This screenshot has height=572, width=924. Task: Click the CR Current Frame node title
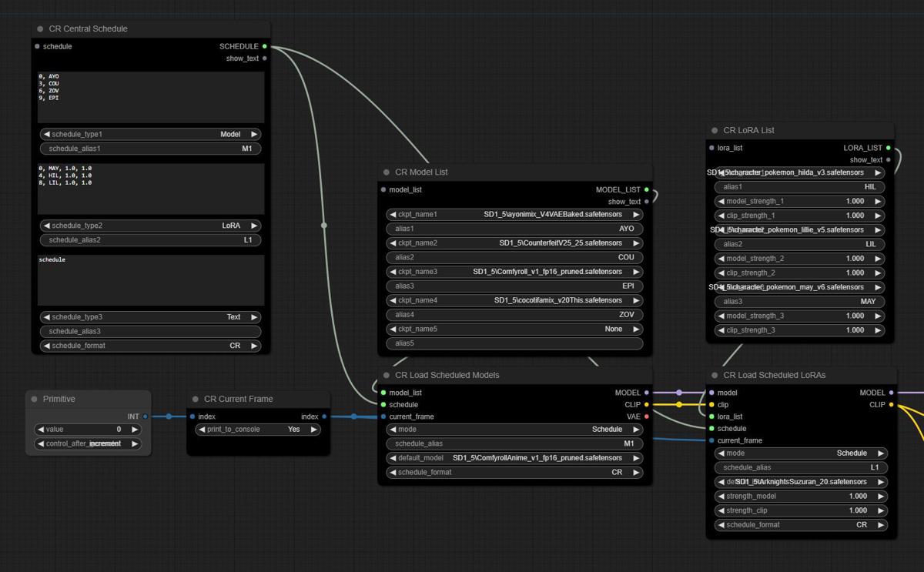pos(239,400)
